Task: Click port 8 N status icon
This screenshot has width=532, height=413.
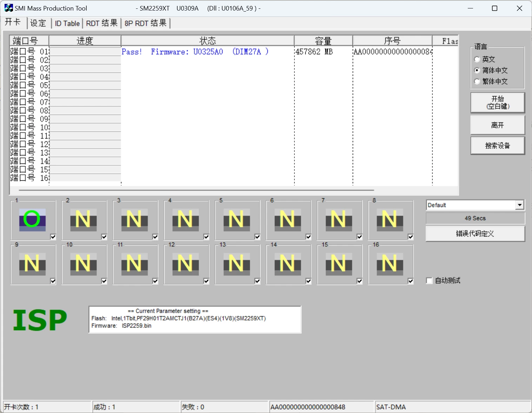Action: 390,220
